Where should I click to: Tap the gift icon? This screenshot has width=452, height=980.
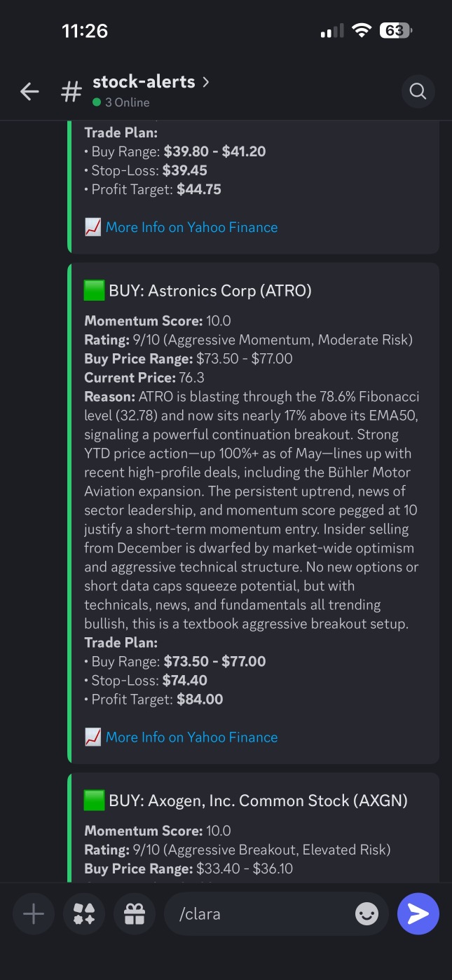click(135, 913)
